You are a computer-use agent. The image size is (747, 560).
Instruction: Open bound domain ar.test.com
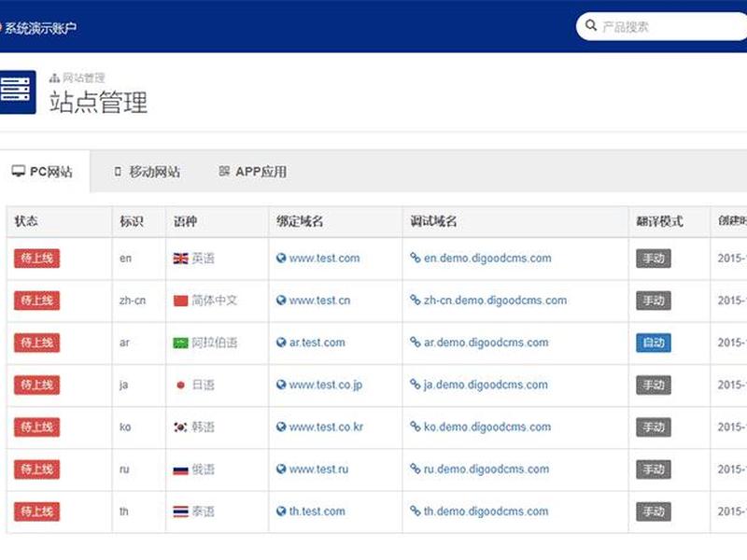coord(317,343)
